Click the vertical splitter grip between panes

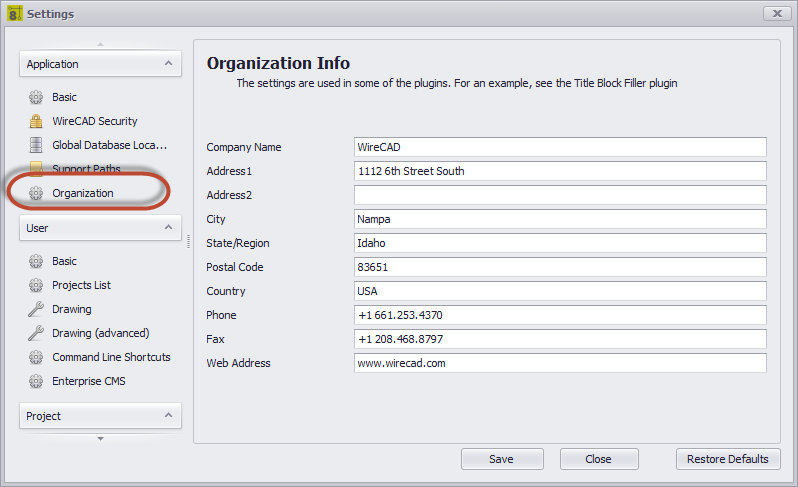(188, 241)
